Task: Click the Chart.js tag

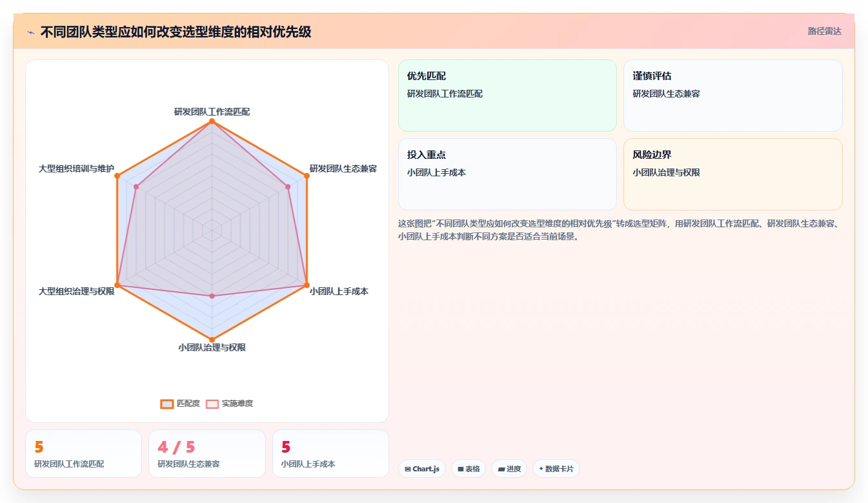Action: click(x=422, y=469)
